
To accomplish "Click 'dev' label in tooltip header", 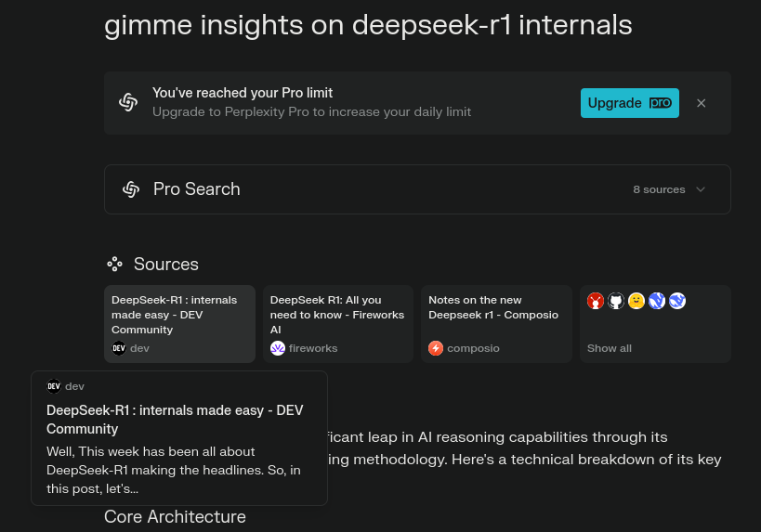I will (74, 386).
